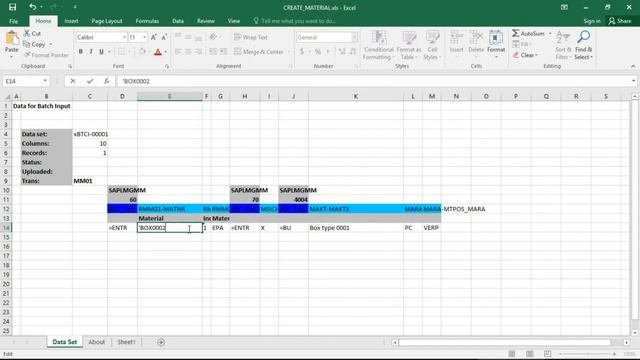
Task: Click the Copy icon
Action: (x=27, y=44)
